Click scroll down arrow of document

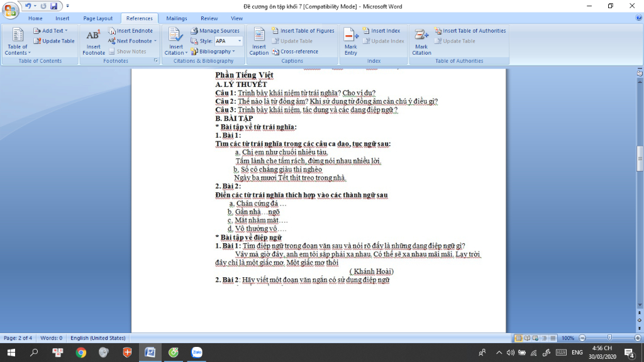pyautogui.click(x=640, y=305)
